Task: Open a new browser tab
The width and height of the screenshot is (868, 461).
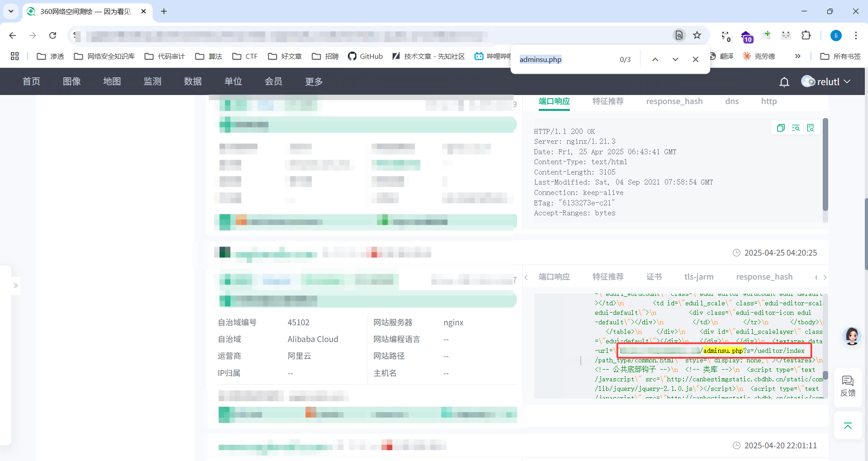Action: point(164,11)
